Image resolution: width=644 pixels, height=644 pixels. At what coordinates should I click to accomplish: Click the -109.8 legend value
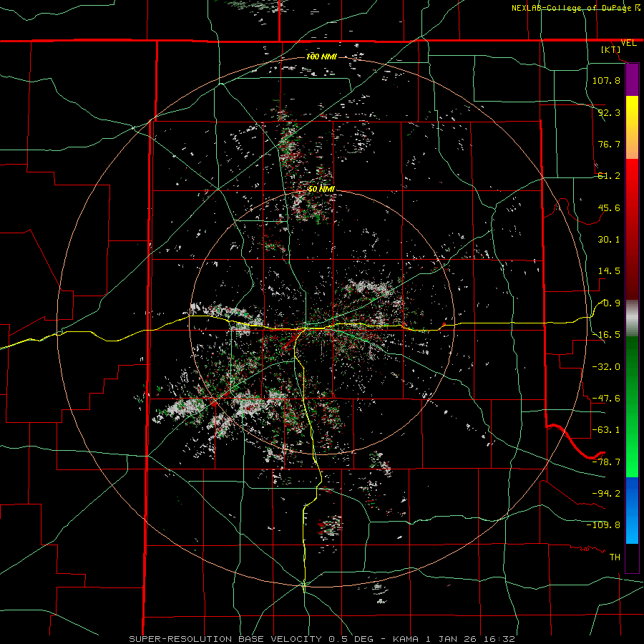pyautogui.click(x=603, y=525)
